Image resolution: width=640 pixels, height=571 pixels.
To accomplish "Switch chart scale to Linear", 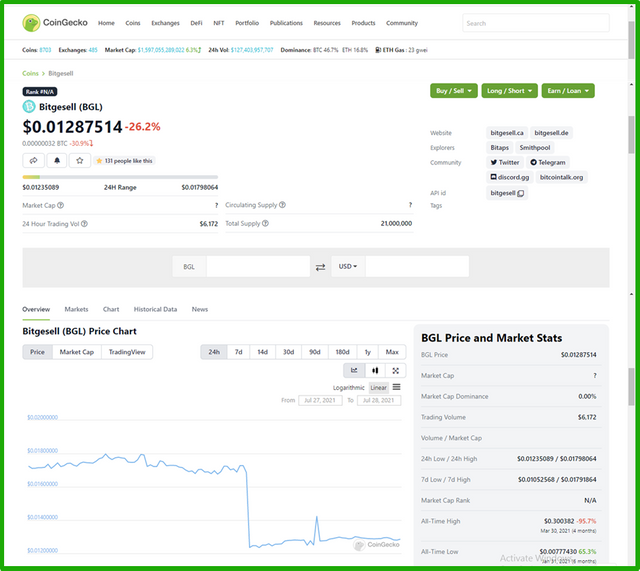I will point(378,388).
